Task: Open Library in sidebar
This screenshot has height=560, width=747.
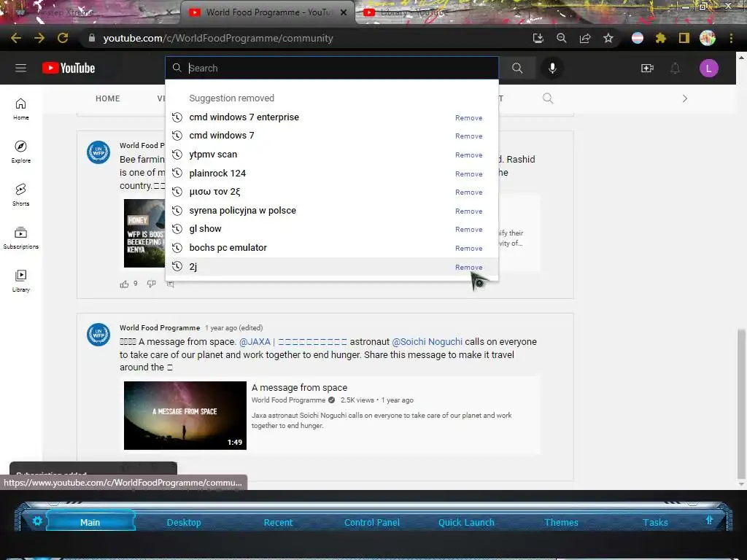Action: [20, 281]
